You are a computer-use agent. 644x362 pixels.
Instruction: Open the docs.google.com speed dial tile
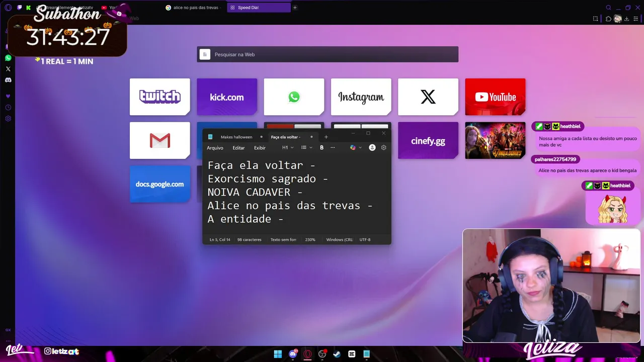[x=160, y=184]
